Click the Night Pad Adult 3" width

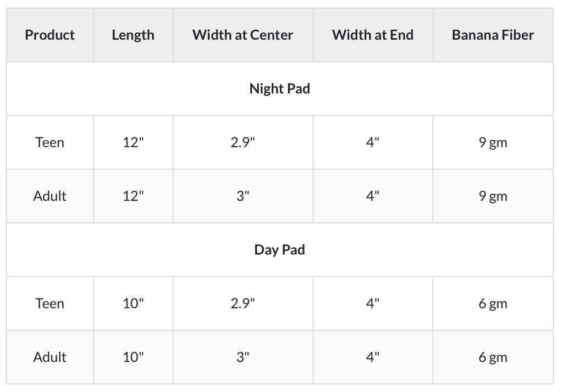pos(242,196)
